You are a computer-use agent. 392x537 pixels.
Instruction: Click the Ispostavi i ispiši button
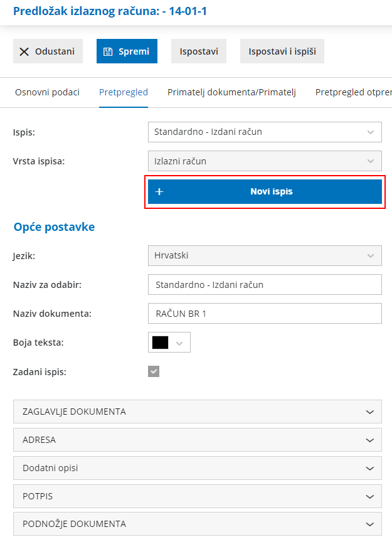pyautogui.click(x=282, y=51)
